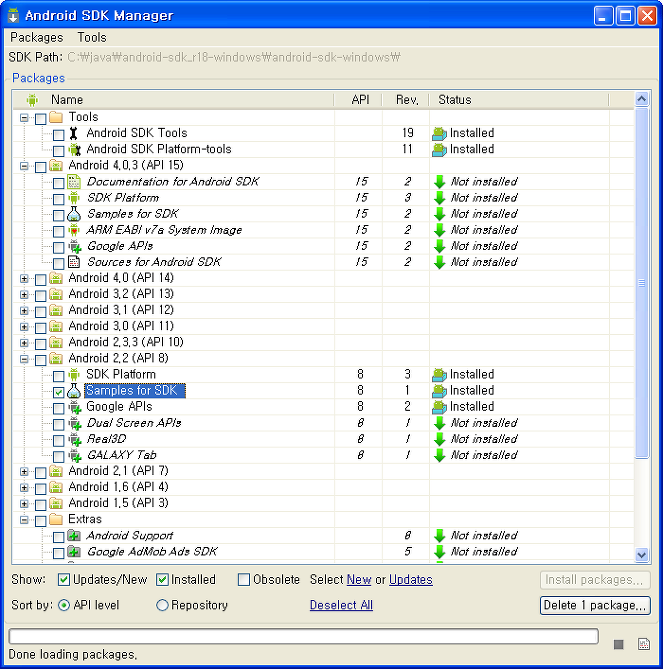663x669 pixels.
Task: Select the Repository sort radio button
Action: pyautogui.click(x=162, y=605)
